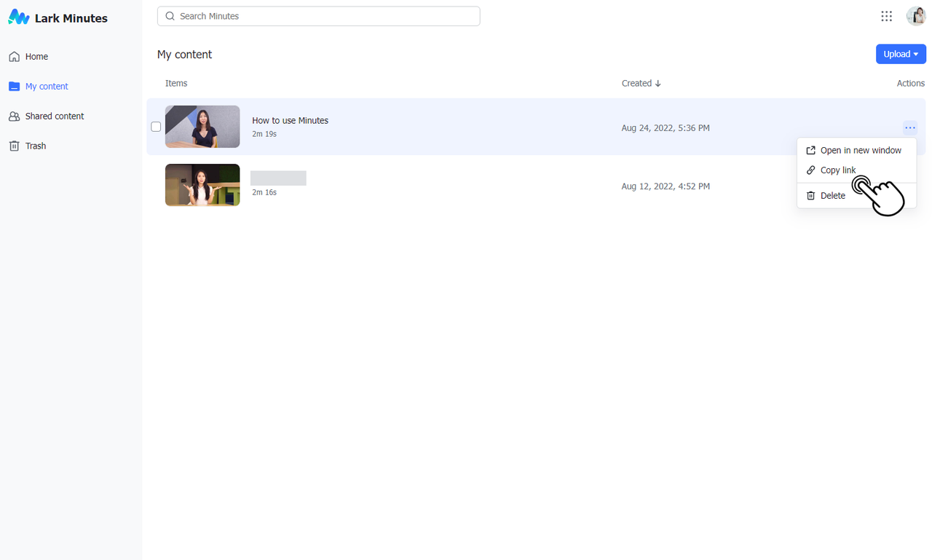This screenshot has height=560, width=932.
Task: Open the Home page from sidebar
Action: coord(36,57)
